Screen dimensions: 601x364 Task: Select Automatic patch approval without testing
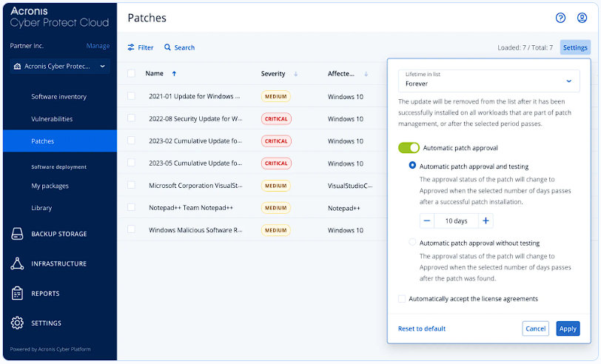click(413, 243)
